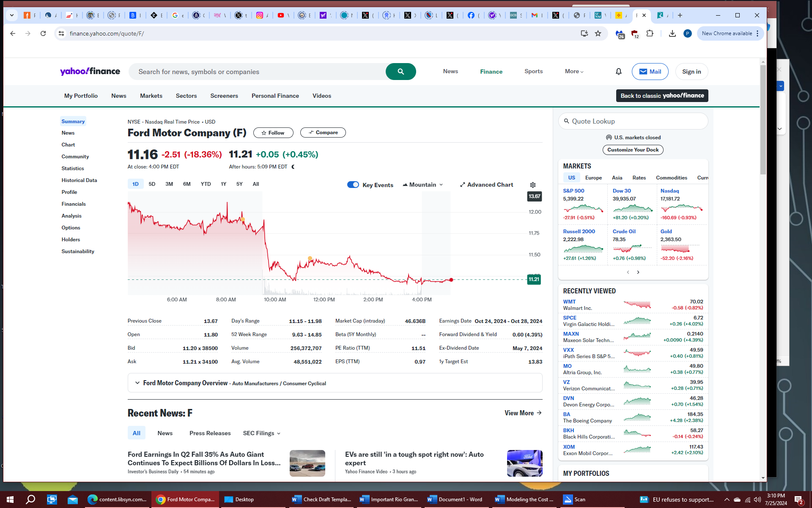Viewport: 812px width, 508px height.
Task: Open the Historical Data sidebar tab
Action: 79,180
